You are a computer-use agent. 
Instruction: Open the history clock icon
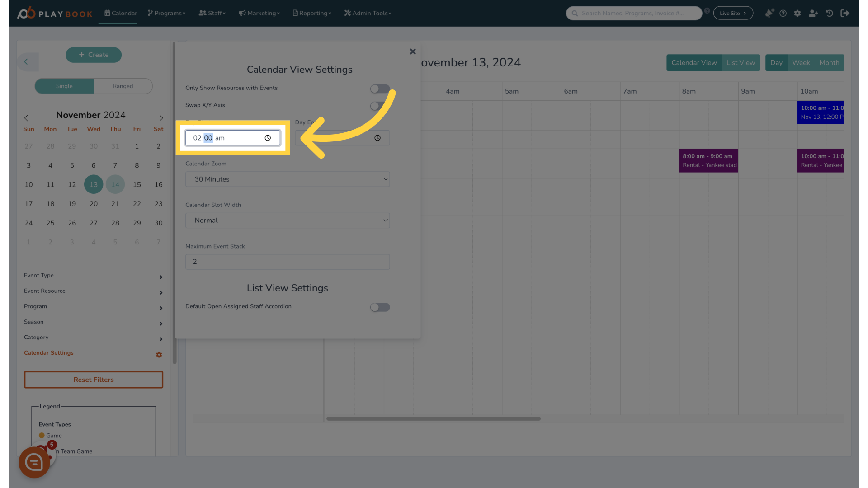point(830,13)
